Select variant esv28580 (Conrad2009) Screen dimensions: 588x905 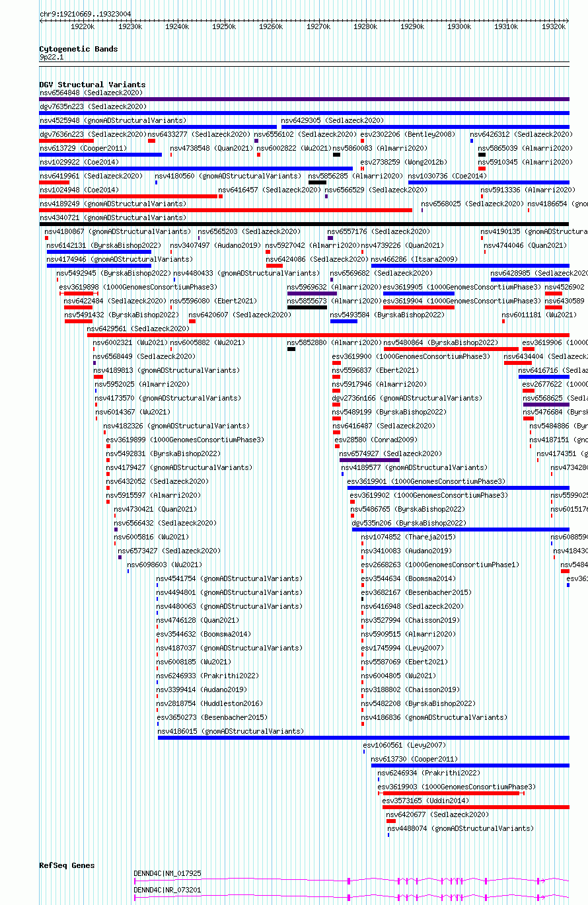[376, 440]
